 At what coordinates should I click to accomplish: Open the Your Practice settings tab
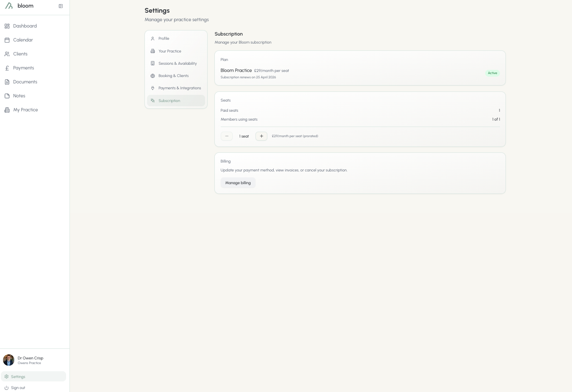[x=176, y=51]
